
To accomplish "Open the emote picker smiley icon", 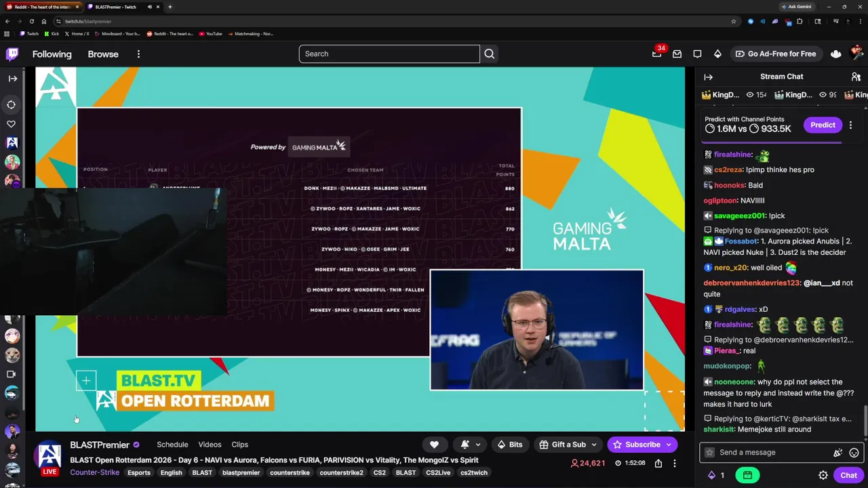I will pos(854,453).
